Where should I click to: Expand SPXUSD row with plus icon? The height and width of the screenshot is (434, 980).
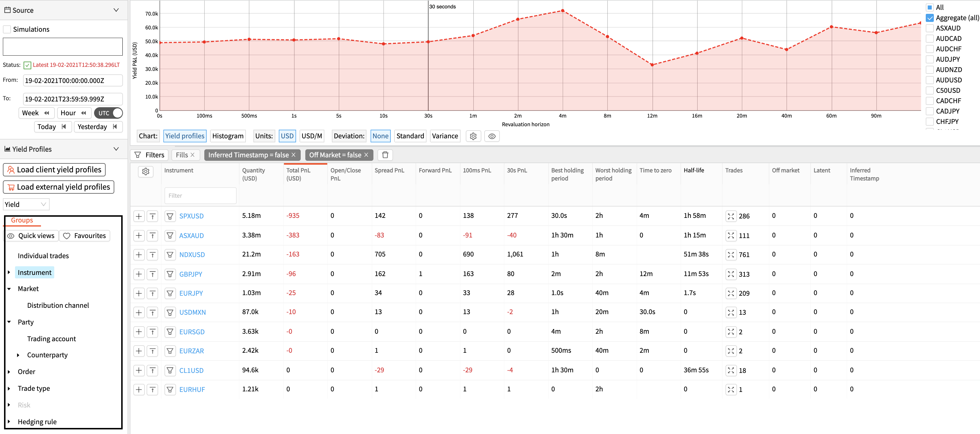[139, 216]
